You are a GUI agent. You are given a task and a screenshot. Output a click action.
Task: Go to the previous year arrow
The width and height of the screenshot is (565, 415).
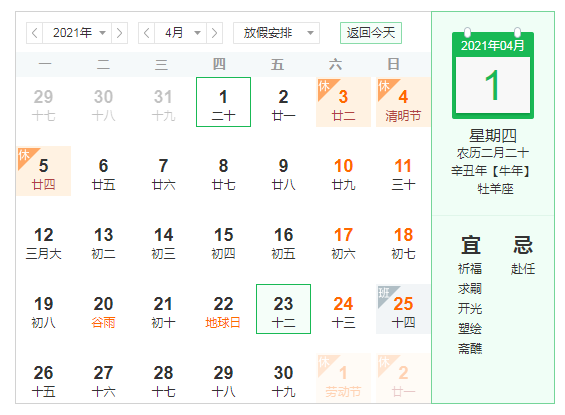tap(35, 33)
